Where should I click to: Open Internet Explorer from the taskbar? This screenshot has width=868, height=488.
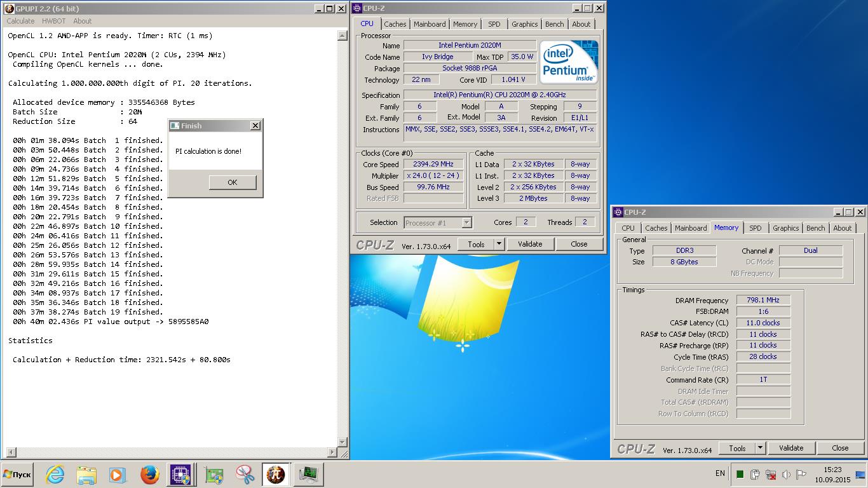point(55,475)
